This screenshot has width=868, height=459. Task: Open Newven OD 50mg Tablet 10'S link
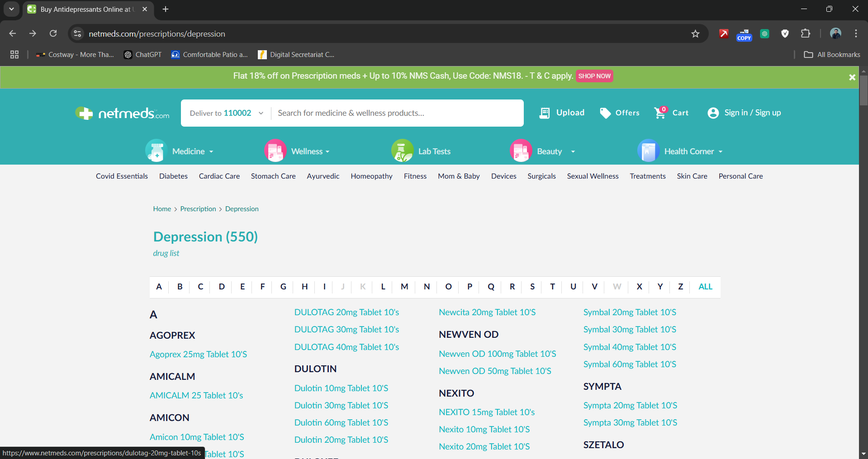(495, 371)
